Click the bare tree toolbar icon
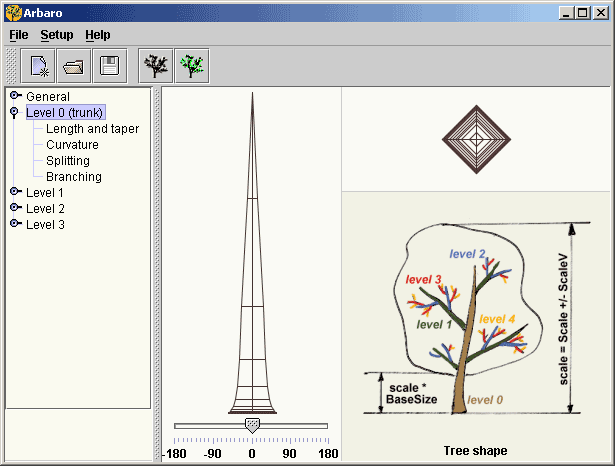This screenshot has width=615, height=466. [156, 67]
